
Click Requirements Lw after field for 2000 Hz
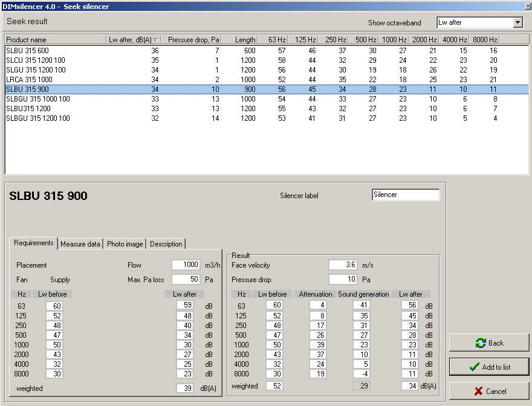click(185, 355)
